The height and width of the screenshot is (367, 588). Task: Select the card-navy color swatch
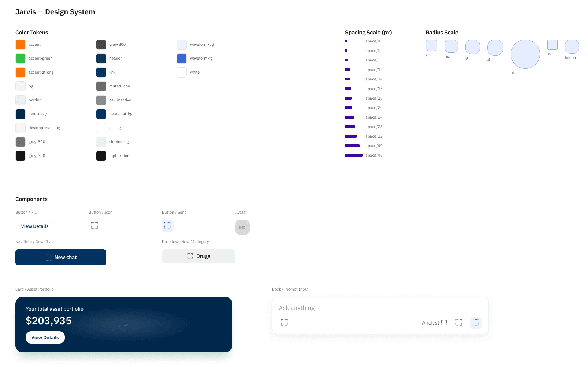coord(21,114)
